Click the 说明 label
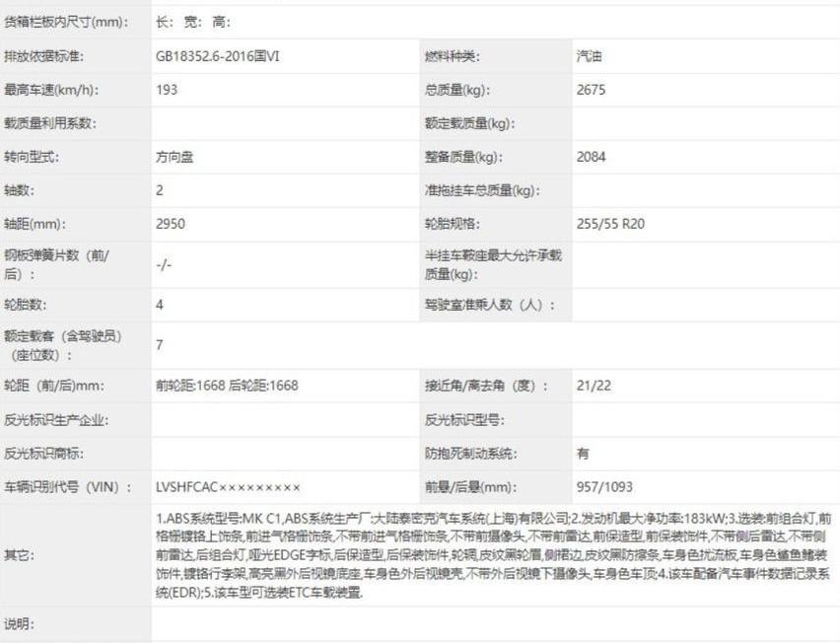 (x=20, y=623)
